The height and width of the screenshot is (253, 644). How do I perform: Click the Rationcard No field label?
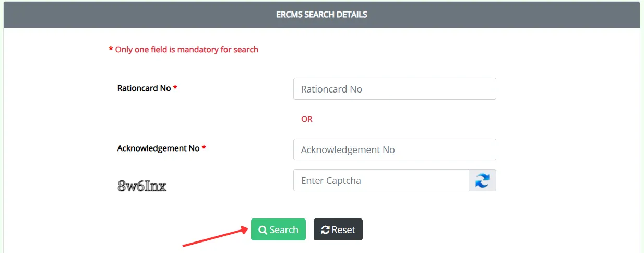point(144,88)
